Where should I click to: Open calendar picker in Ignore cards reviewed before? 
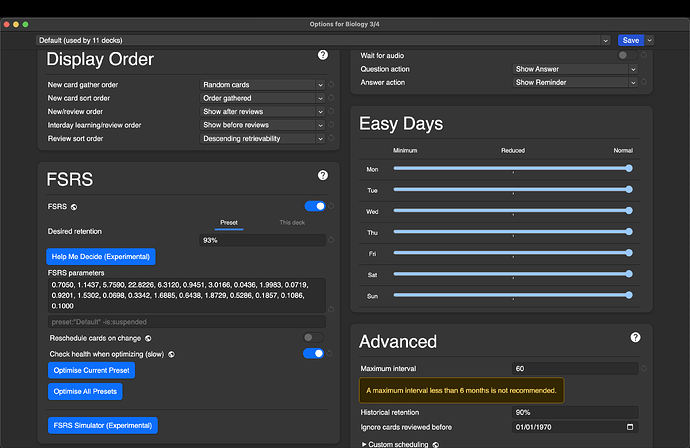click(x=628, y=427)
